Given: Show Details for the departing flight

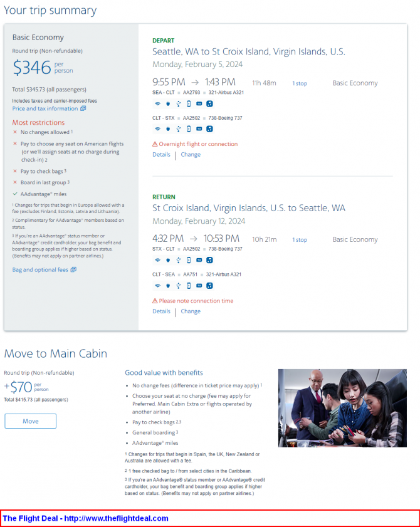Looking at the screenshot, I should coord(161,155).
